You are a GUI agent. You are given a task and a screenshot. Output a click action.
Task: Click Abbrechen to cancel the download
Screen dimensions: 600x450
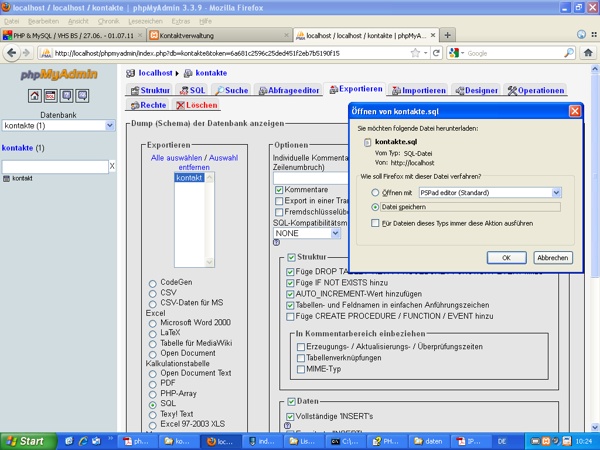[553, 257]
